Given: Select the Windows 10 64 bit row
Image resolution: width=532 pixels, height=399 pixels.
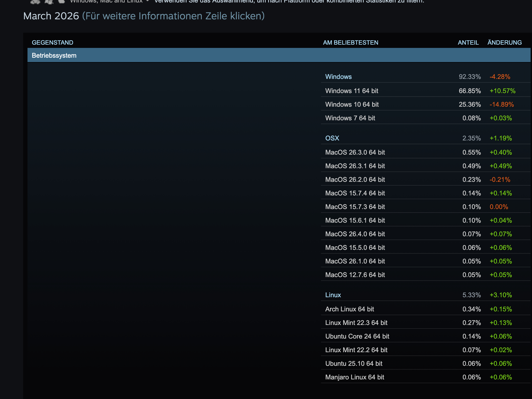Looking at the screenshot, I should [352, 105].
